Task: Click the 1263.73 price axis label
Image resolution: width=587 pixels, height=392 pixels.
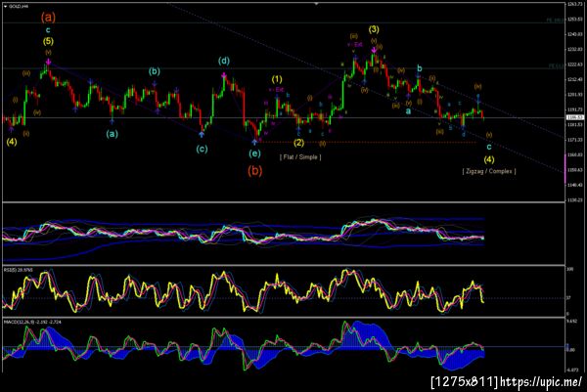Action: [x=575, y=4]
